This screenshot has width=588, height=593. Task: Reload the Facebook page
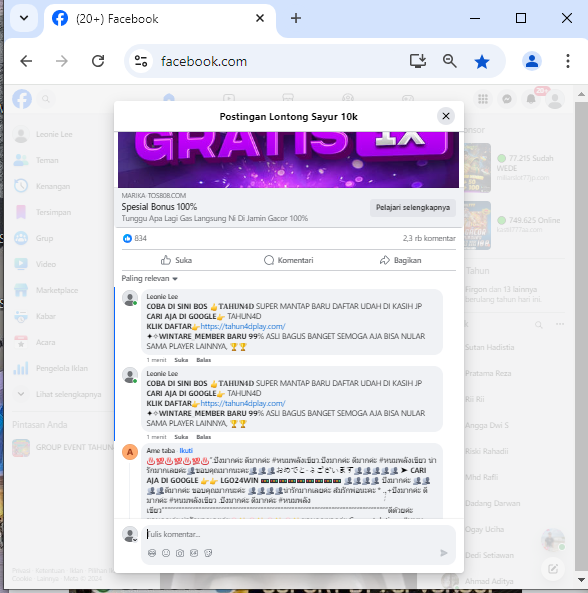98,61
